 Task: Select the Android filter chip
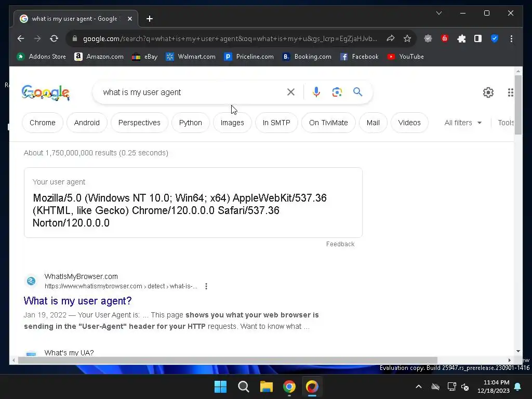tap(87, 123)
